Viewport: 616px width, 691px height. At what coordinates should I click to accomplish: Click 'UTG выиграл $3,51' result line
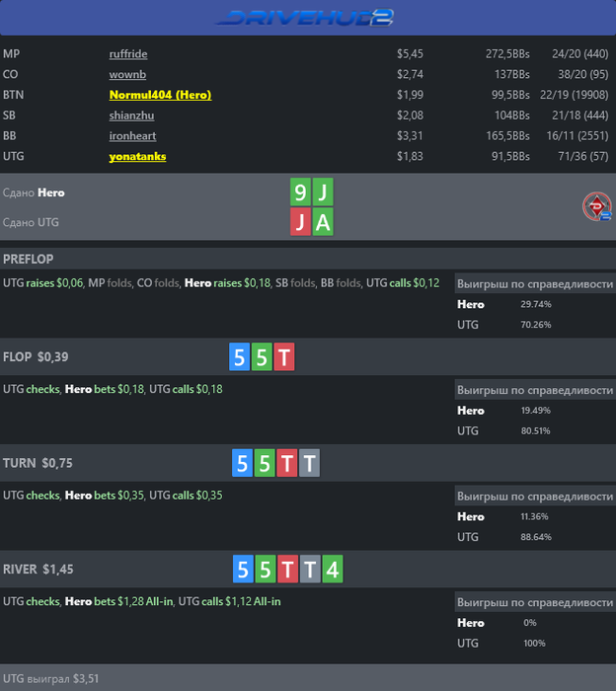(x=50, y=679)
